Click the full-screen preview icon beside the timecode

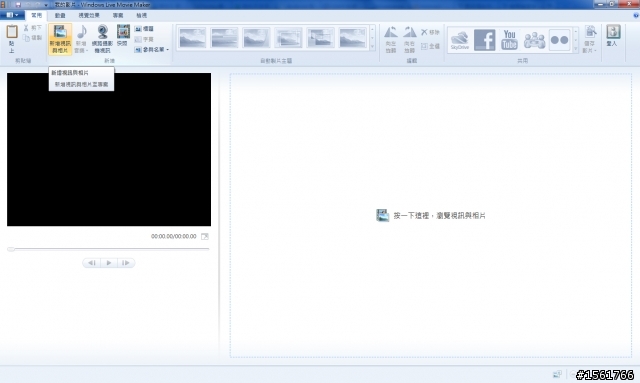click(x=205, y=236)
